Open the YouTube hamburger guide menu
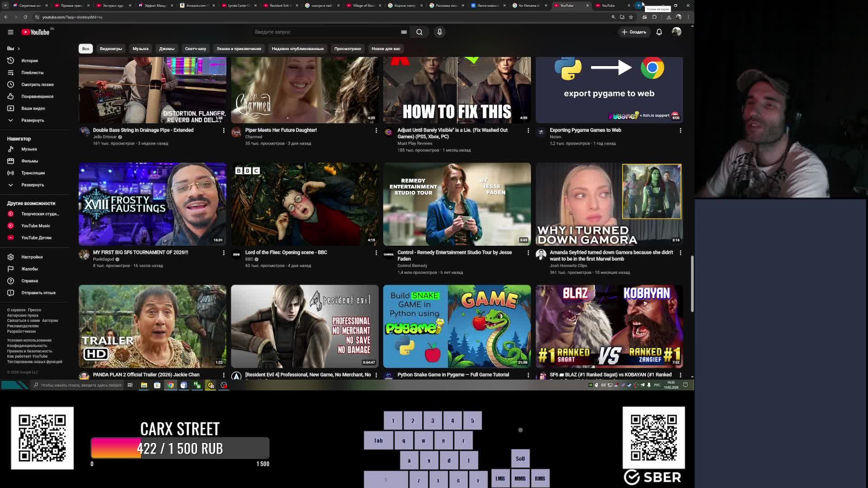The image size is (868, 488). pos(10,32)
